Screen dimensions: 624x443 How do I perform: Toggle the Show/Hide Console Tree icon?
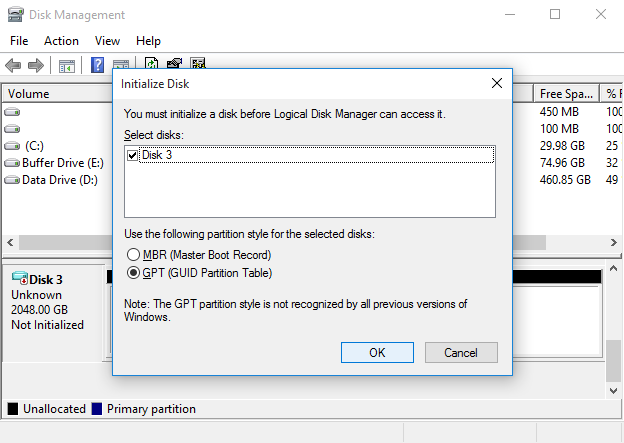(67, 65)
